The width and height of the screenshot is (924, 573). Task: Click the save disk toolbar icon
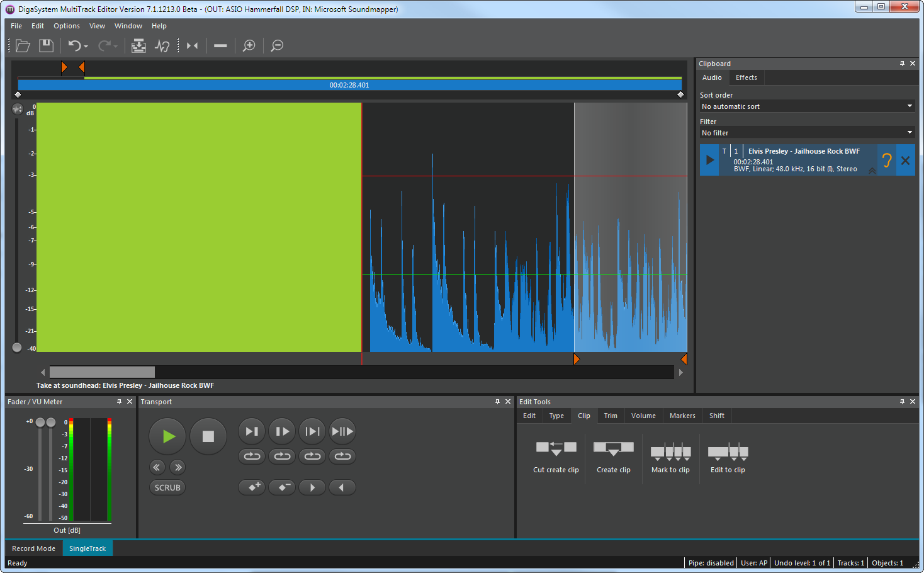click(46, 45)
